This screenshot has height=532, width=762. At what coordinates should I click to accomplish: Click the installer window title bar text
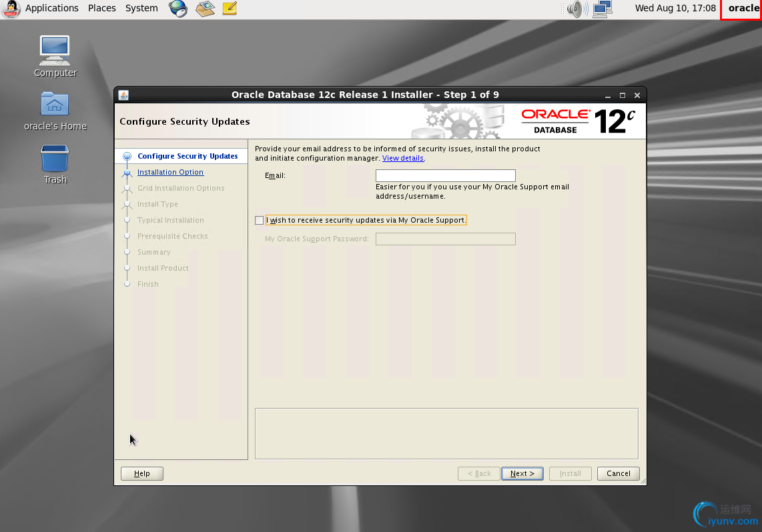pos(365,95)
